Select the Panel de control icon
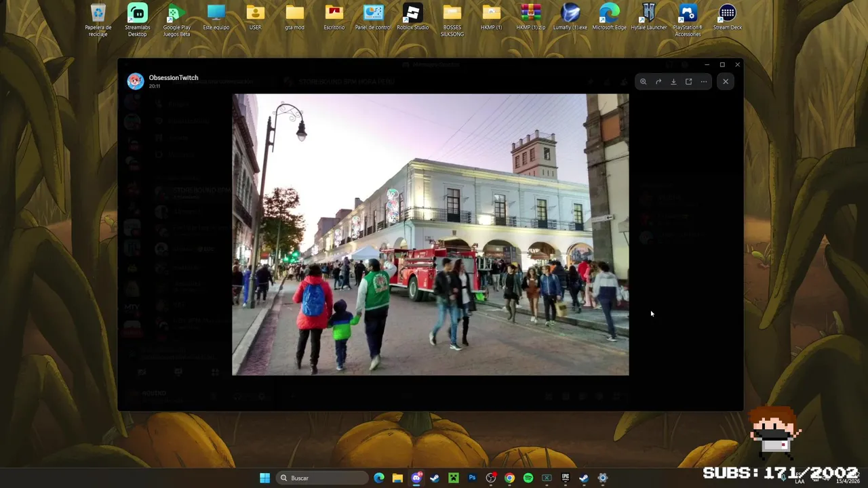Image resolution: width=868 pixels, height=488 pixels. pos(374,18)
